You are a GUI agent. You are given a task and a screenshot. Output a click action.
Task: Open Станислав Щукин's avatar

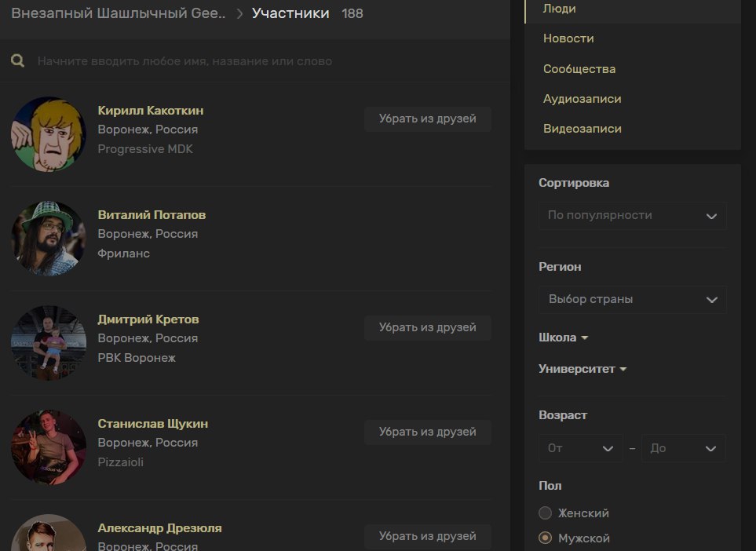[48, 447]
